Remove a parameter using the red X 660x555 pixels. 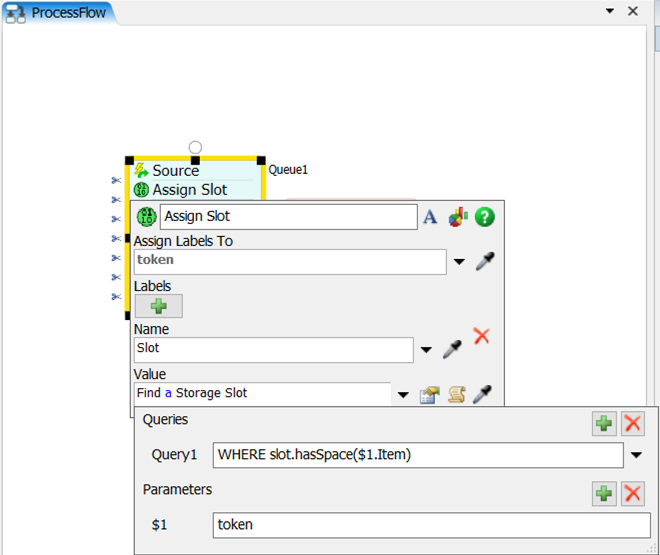[x=633, y=492]
